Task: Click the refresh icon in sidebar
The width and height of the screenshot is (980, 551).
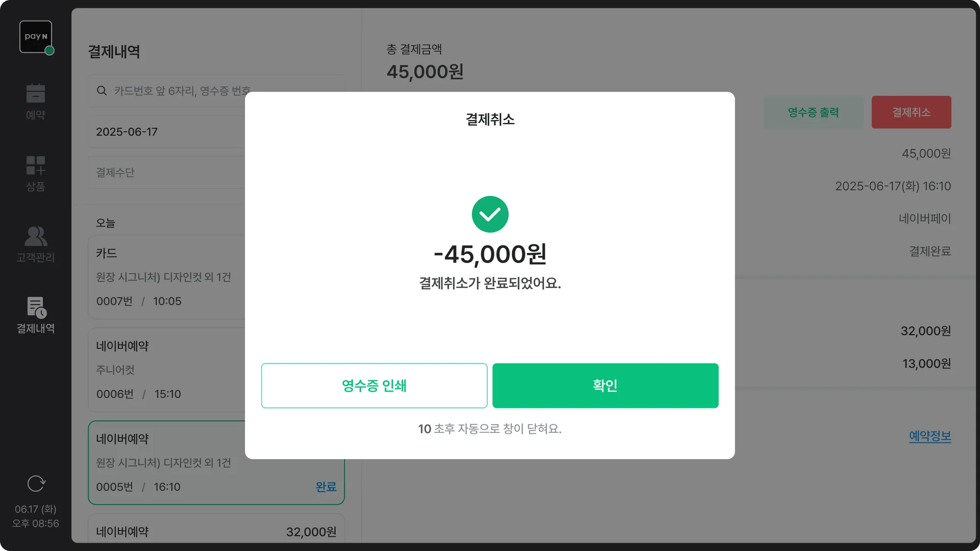Action: (x=36, y=484)
